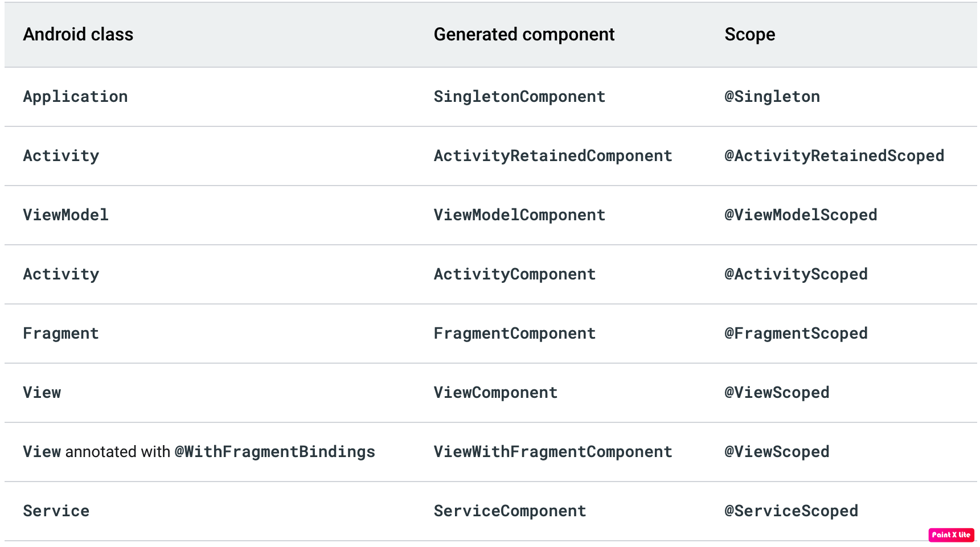Click ActivityRetainedComponent in the table
Viewport: 980px width, 547px height.
point(553,156)
